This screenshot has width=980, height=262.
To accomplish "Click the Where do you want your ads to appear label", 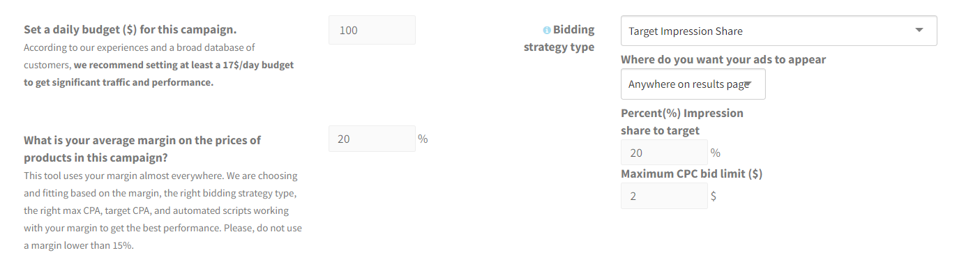I will click(x=723, y=59).
